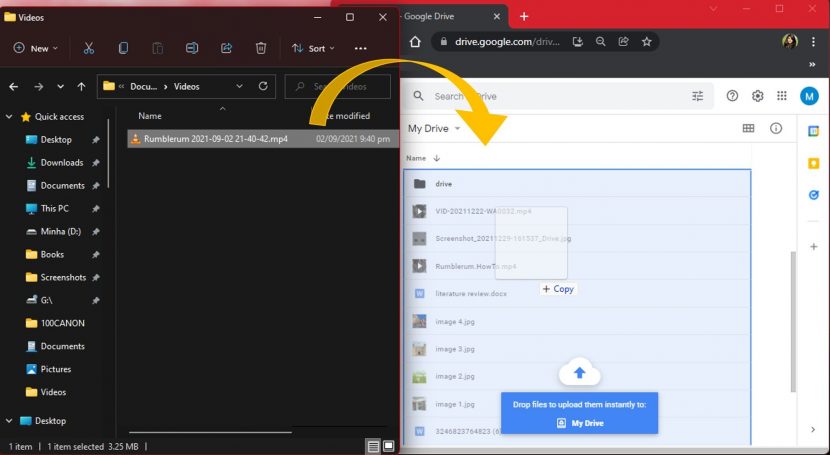Screen dimensions: 830x455
Task: Open Google Calendar side panel icon
Action: [814, 131]
